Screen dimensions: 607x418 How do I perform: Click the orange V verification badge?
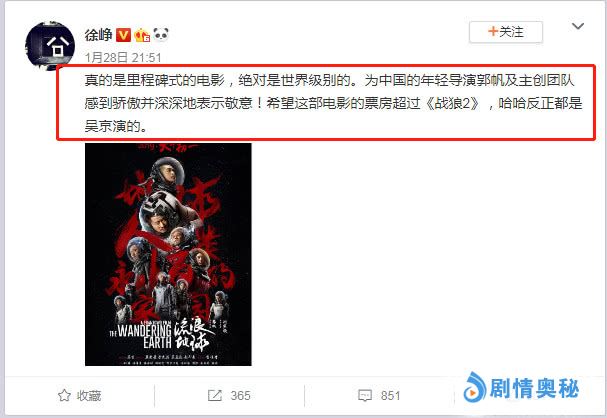pyautogui.click(x=124, y=35)
